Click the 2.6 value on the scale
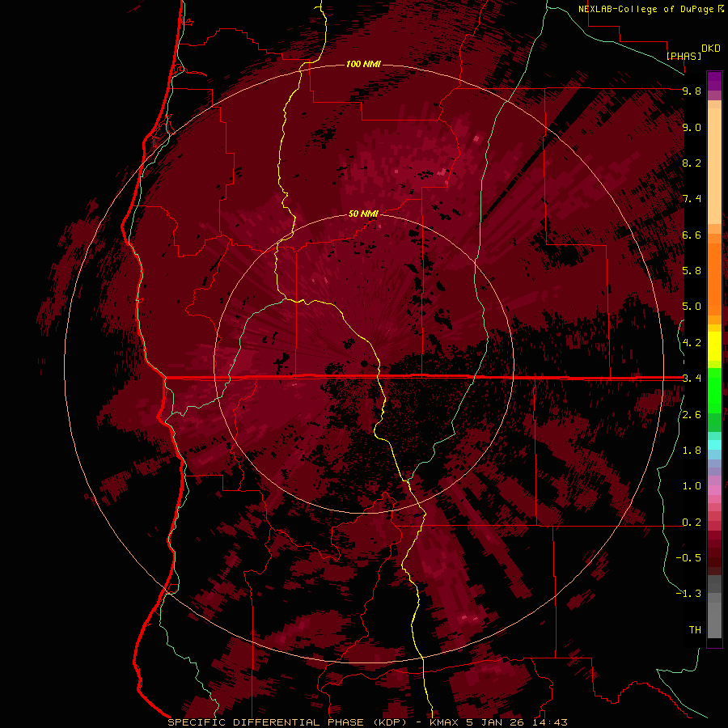728x728 pixels. 692,415
